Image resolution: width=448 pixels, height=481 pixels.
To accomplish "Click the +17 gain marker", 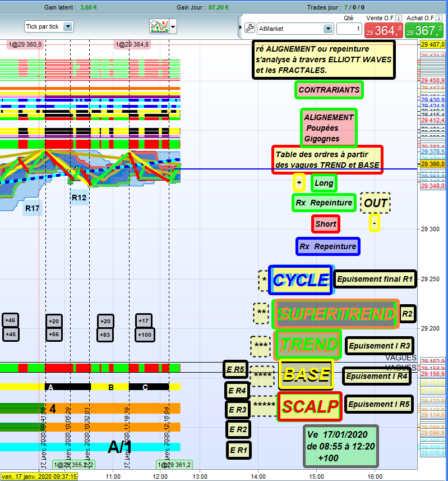I will [x=144, y=321].
